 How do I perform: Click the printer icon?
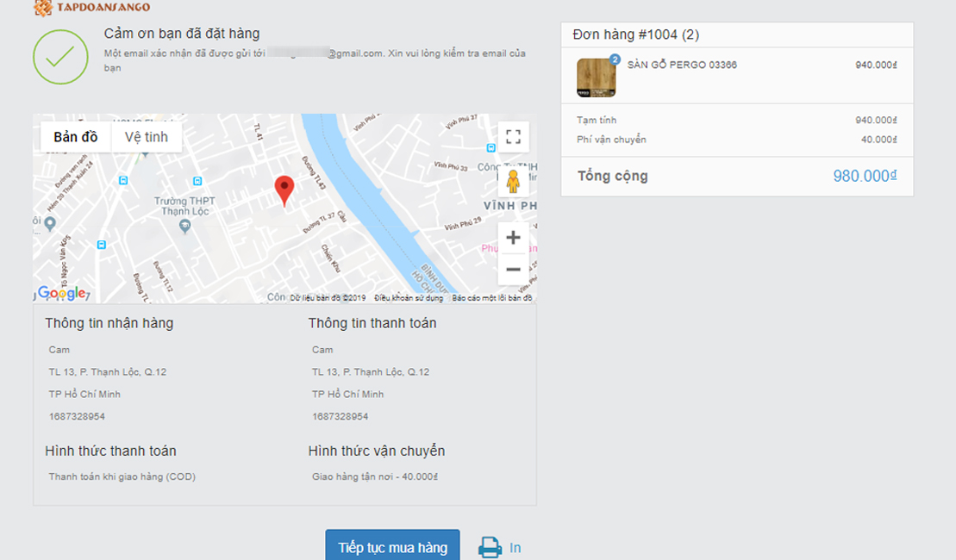490,547
